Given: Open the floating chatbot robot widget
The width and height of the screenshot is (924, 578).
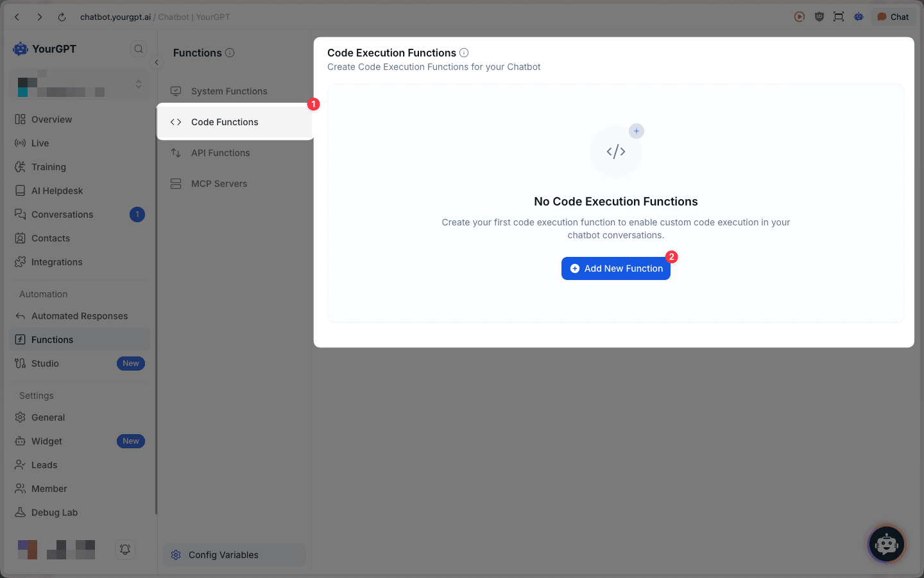Looking at the screenshot, I should pyautogui.click(x=886, y=544).
